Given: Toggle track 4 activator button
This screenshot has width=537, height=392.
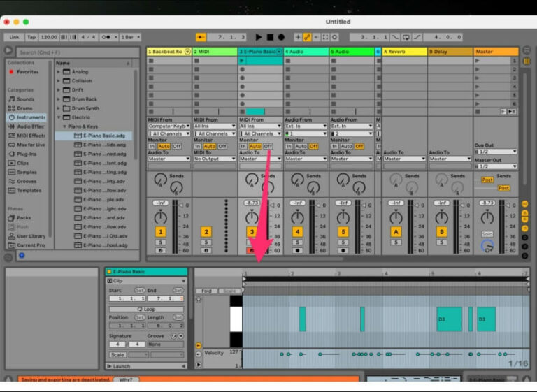Looking at the screenshot, I should (297, 232).
